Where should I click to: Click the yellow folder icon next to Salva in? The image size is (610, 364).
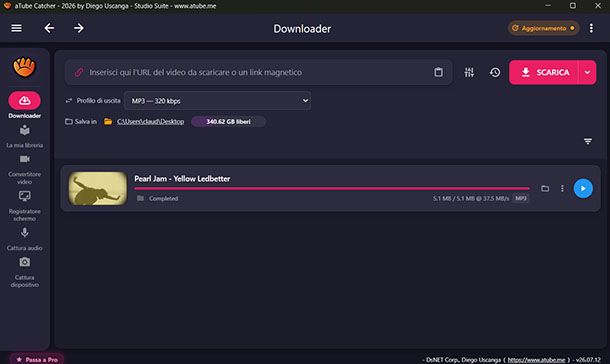(108, 122)
